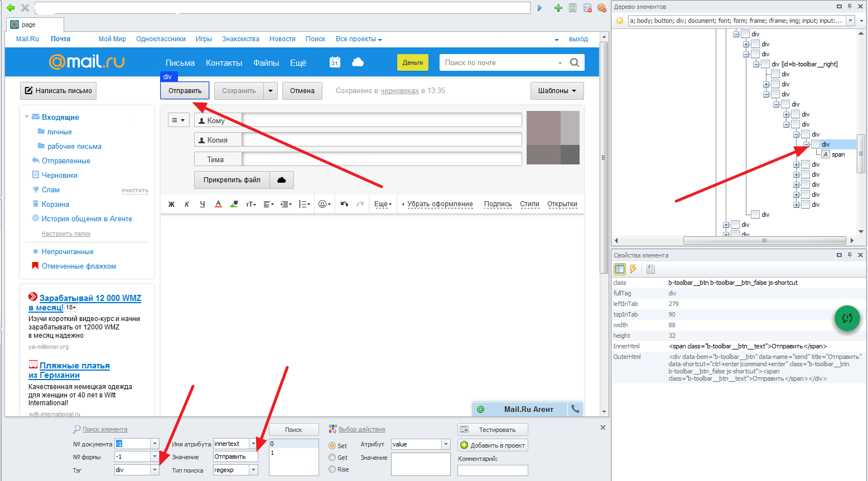Click the lightning bolt icon in Свойства элемента
This screenshot has height=481, width=868.
coord(633,269)
